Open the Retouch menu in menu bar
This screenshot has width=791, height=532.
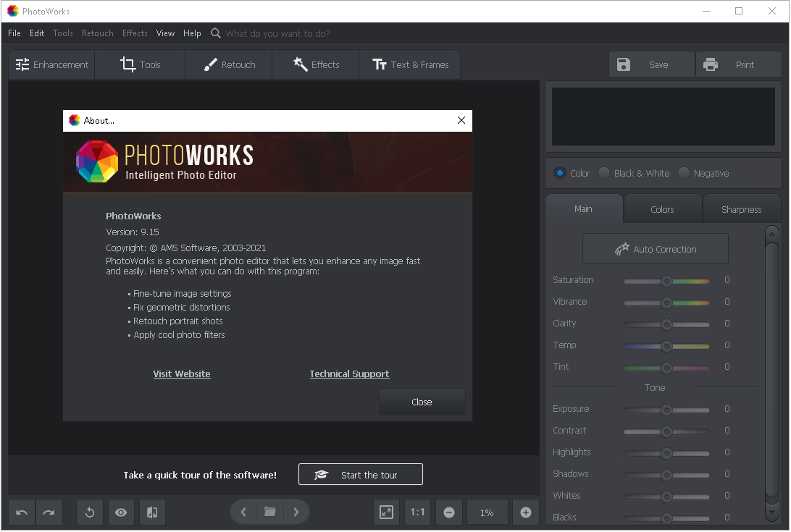(97, 33)
